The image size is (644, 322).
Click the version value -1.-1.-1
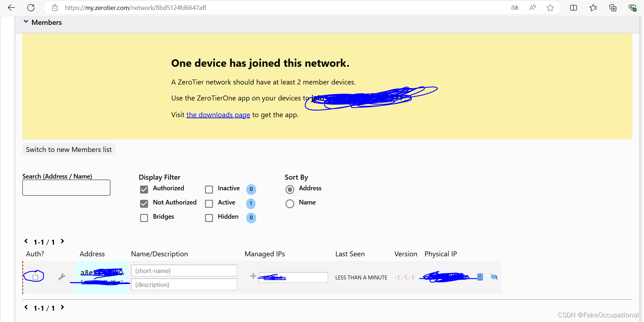(404, 278)
